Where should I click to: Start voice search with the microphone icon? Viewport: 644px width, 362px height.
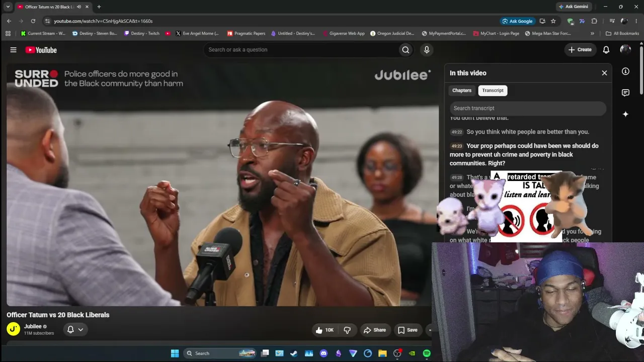click(427, 50)
